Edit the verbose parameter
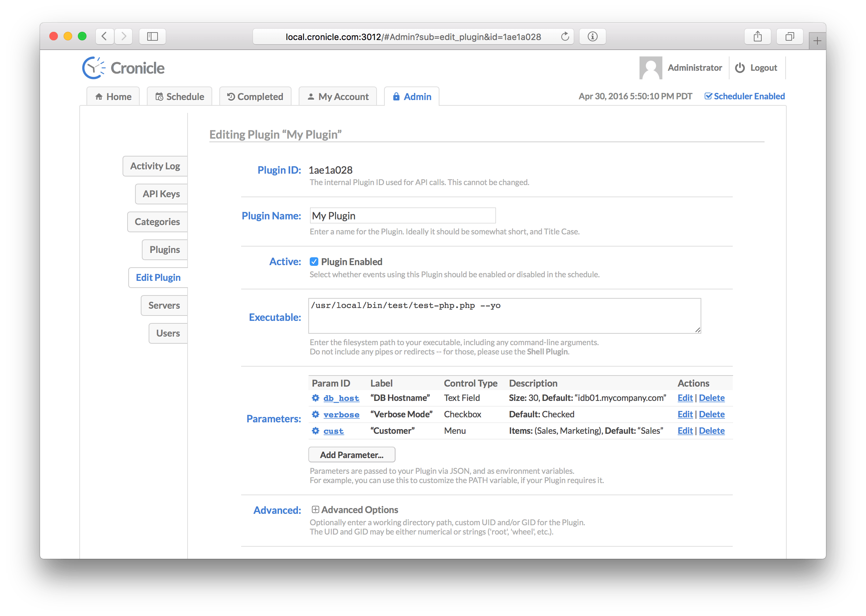This screenshot has height=616, width=866. [x=685, y=414]
